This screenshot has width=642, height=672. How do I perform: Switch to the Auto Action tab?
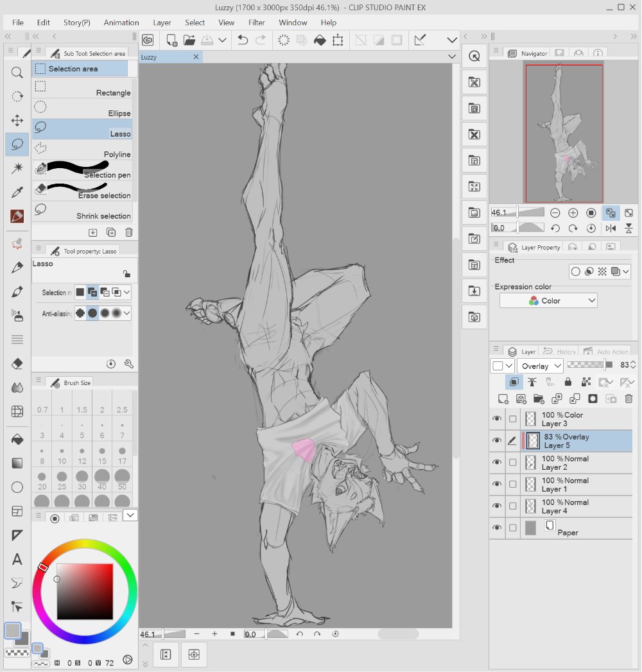[x=606, y=352]
